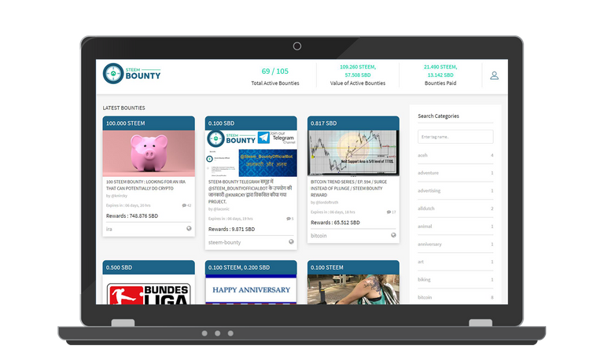
Task: Click the 0.100 STEEM, 0.200 SBD header
Action: [251, 267]
